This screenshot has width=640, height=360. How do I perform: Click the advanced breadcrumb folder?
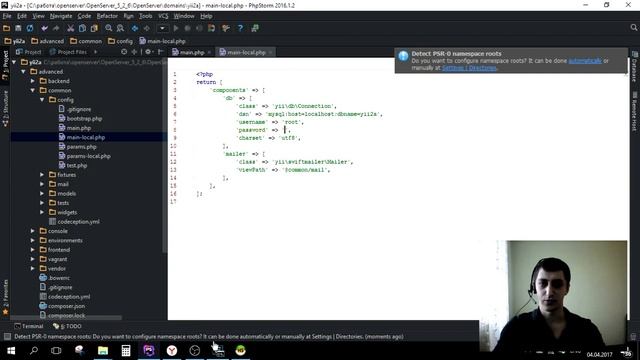pyautogui.click(x=48, y=41)
